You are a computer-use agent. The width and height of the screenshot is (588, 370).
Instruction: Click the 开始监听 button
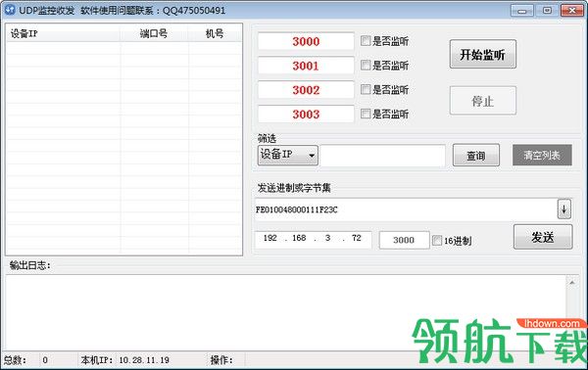click(482, 54)
